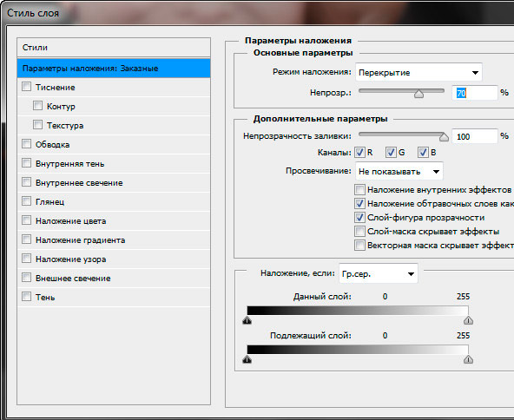514x420 pixels.
Task: Select Параметры наложения: Заказные entry
Action: click(114, 69)
